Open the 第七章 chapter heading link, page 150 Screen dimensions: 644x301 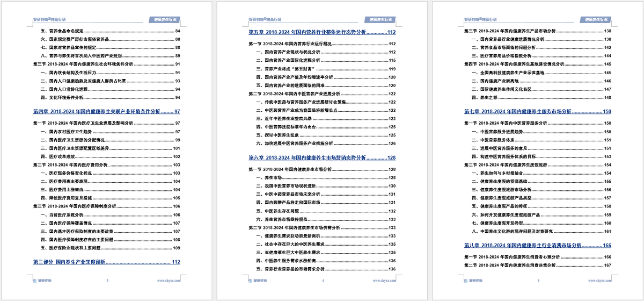tap(537, 112)
